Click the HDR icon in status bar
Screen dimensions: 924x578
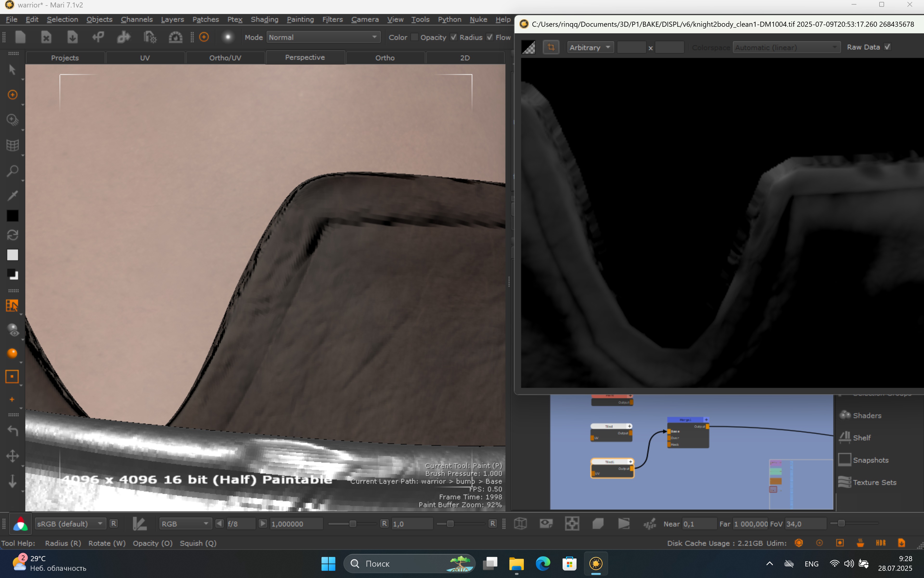click(881, 543)
